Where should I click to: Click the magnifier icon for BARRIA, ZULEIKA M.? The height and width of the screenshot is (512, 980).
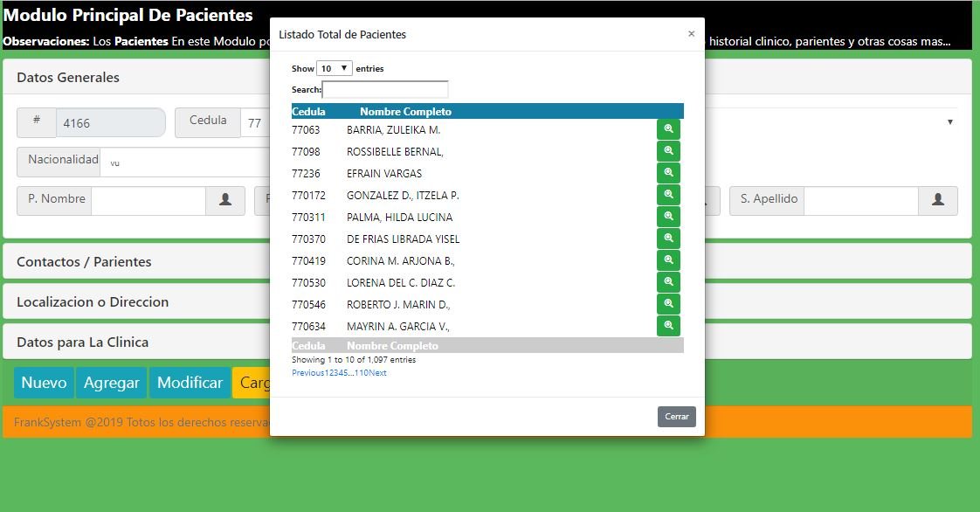668,129
